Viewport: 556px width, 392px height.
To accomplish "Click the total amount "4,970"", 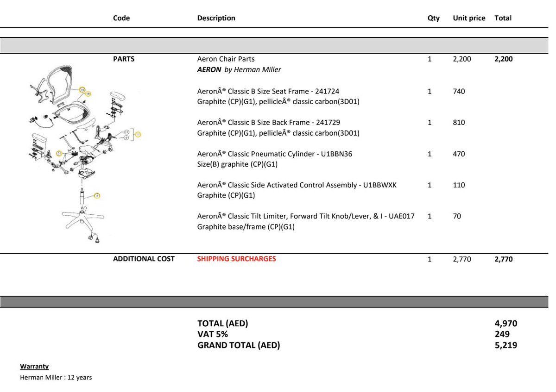I will click(x=506, y=324).
